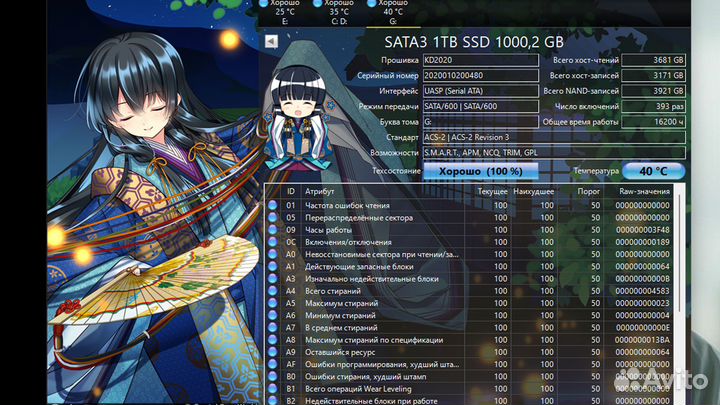Viewport: 720px width, 405px height.
Task: Click the Интерфейс field UASP (Serial ATA)
Action: (480, 91)
